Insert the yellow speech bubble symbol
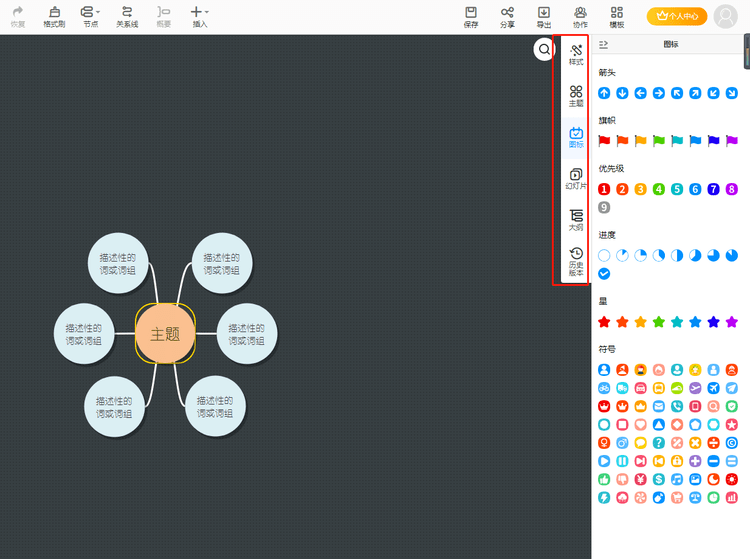 pyautogui.click(x=640, y=443)
